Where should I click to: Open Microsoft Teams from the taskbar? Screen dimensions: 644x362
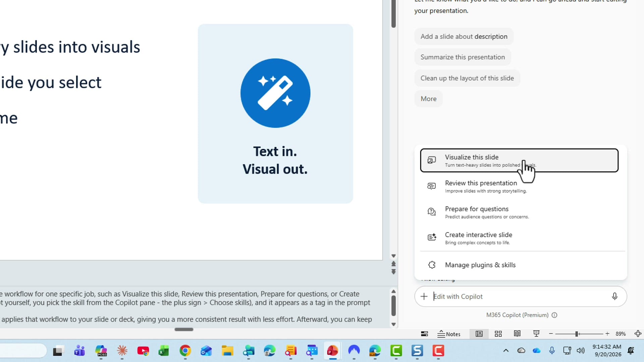tap(79, 351)
